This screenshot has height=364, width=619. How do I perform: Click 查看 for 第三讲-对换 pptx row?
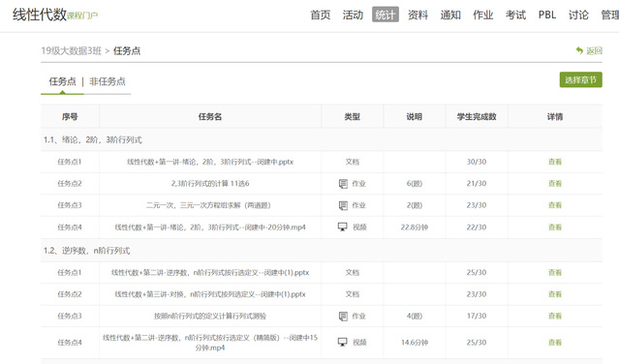point(555,294)
